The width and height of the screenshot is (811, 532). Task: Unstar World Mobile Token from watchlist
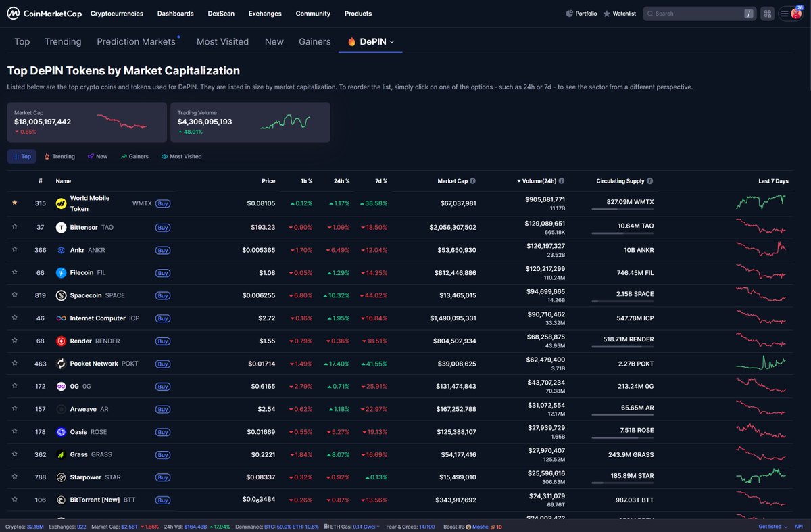pos(14,203)
